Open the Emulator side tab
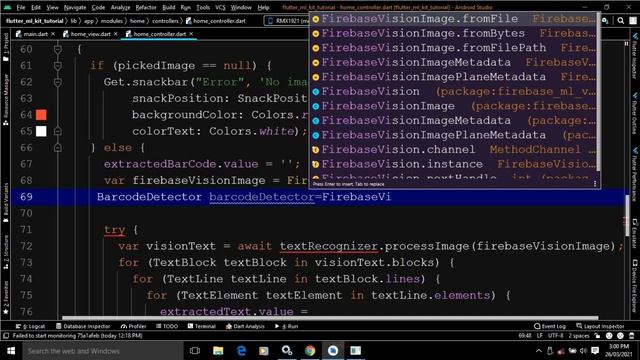This screenshot has width=640, height=360. tap(635, 234)
